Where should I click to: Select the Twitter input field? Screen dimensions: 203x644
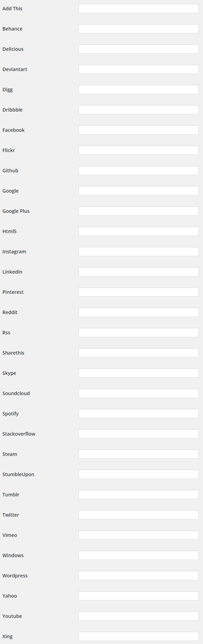pos(138,514)
